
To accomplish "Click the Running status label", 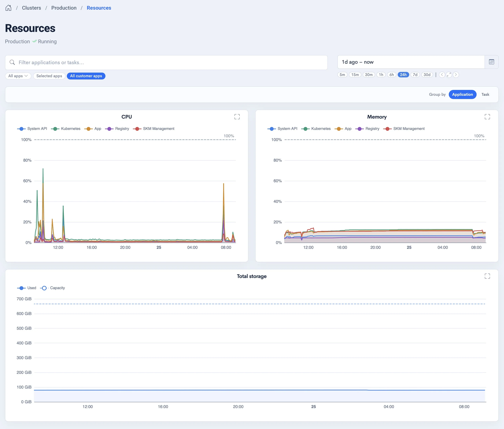I will tap(47, 41).
